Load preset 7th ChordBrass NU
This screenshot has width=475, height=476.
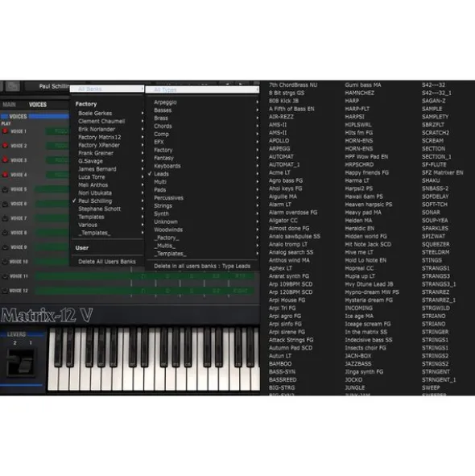(293, 85)
